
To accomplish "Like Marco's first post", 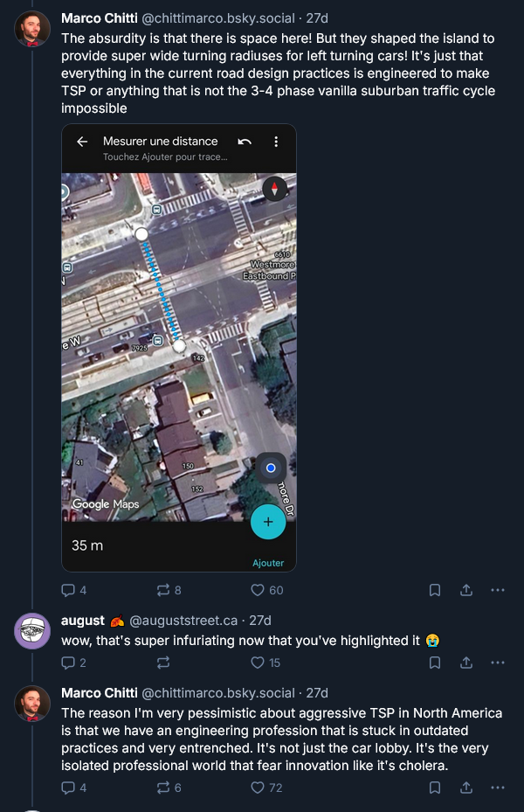I will (x=258, y=590).
